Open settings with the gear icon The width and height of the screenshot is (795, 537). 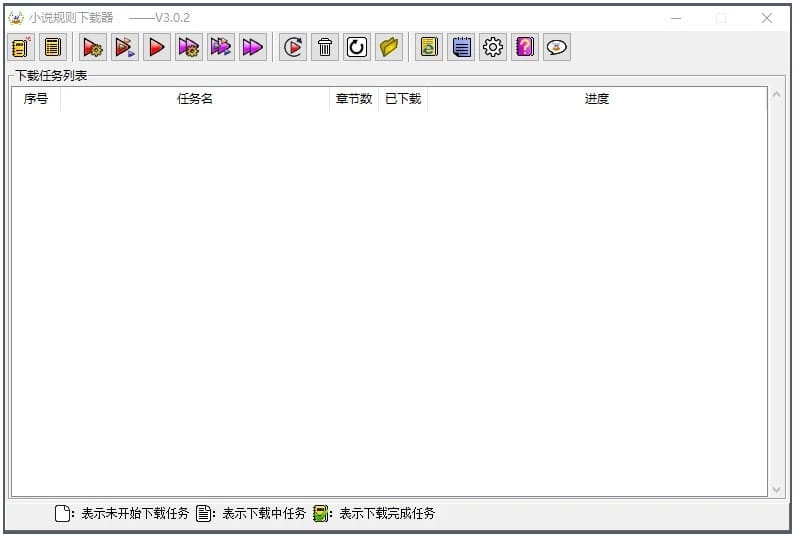click(493, 47)
